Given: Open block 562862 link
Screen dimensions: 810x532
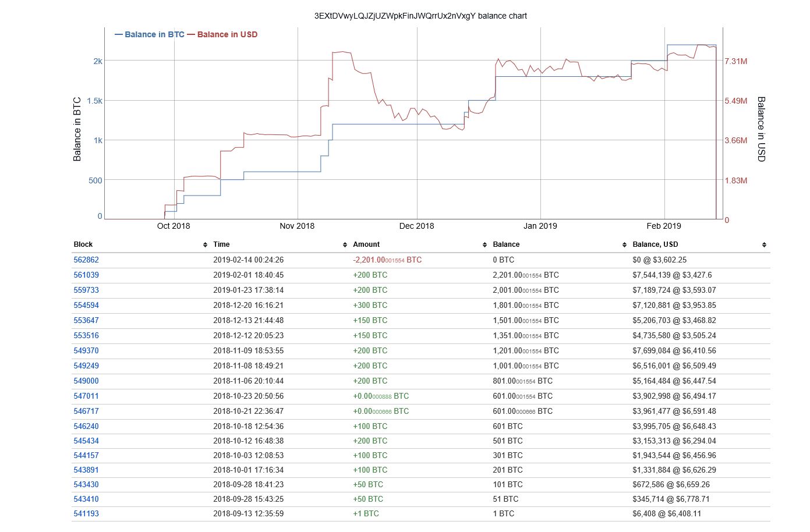Looking at the screenshot, I should (86, 260).
